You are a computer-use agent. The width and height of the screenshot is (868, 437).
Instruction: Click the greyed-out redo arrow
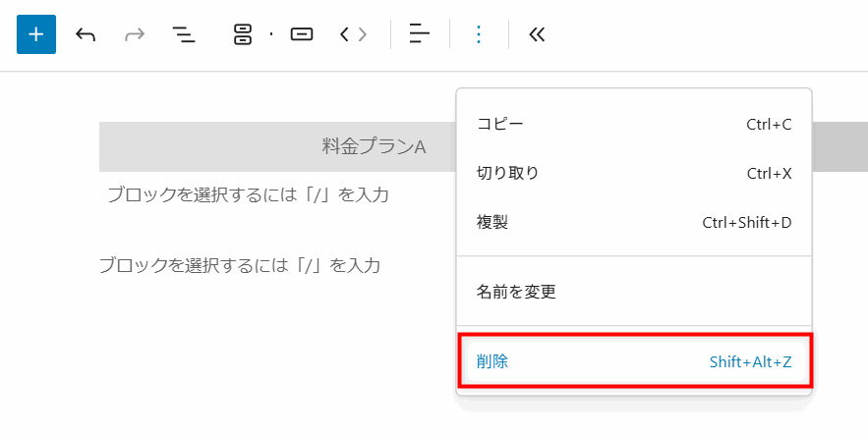click(x=135, y=34)
